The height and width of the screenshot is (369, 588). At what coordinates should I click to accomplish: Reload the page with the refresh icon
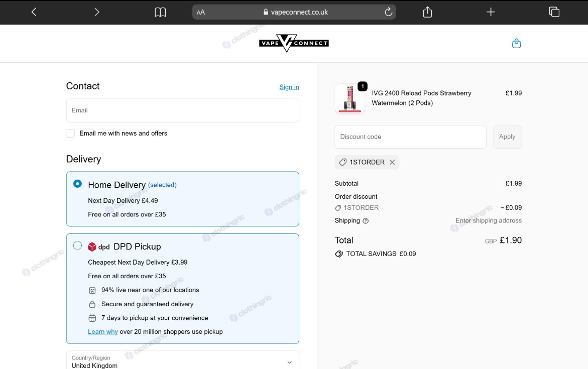[x=389, y=12]
